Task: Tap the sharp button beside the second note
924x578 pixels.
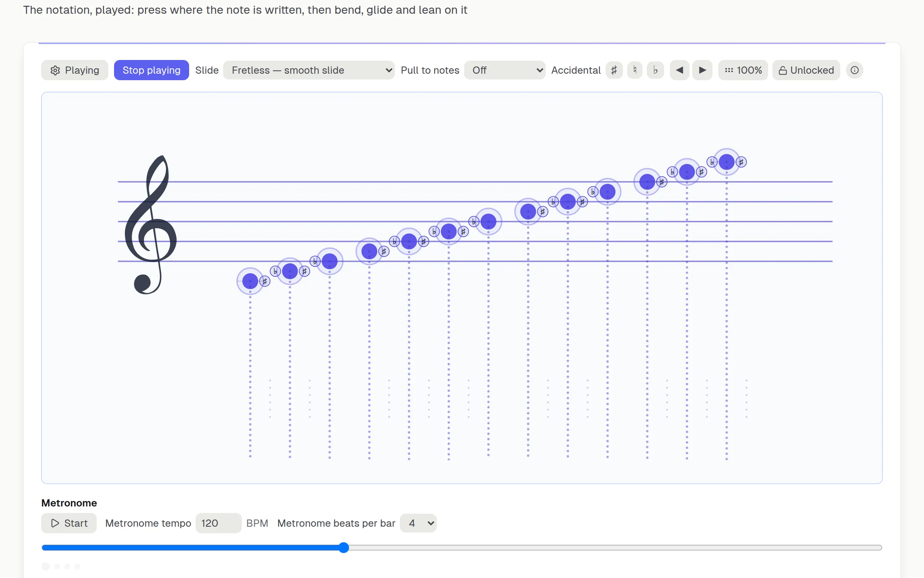Action: pyautogui.click(x=304, y=271)
